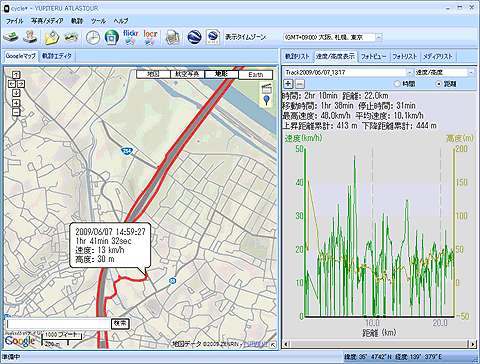Switch map to 航空写真 view

(x=187, y=74)
